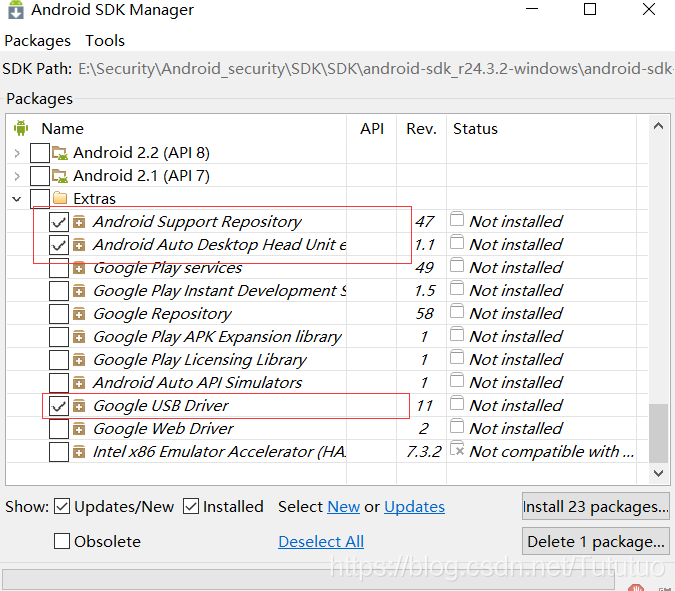This screenshot has width=675, height=591.
Task: Click status icon for Android Support Repository
Action: click(457, 219)
